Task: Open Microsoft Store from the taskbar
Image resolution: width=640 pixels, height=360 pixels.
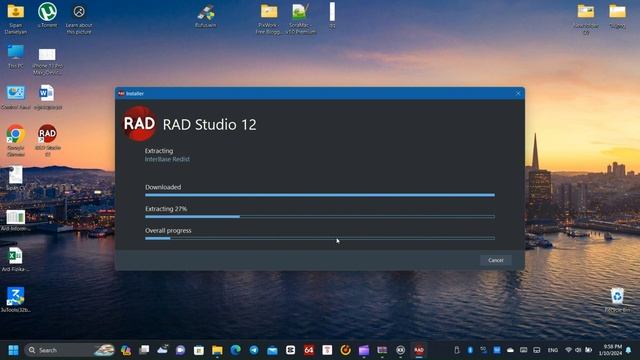Action: pyautogui.click(x=199, y=350)
